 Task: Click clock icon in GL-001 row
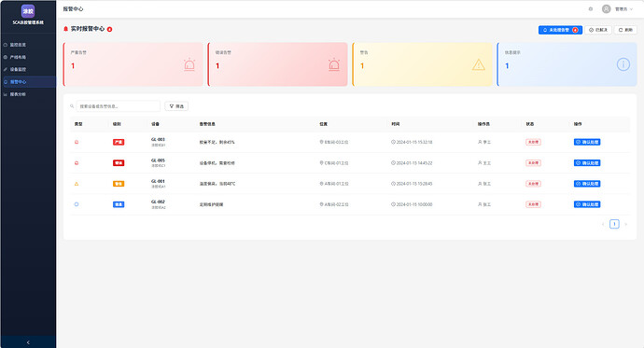pos(393,184)
